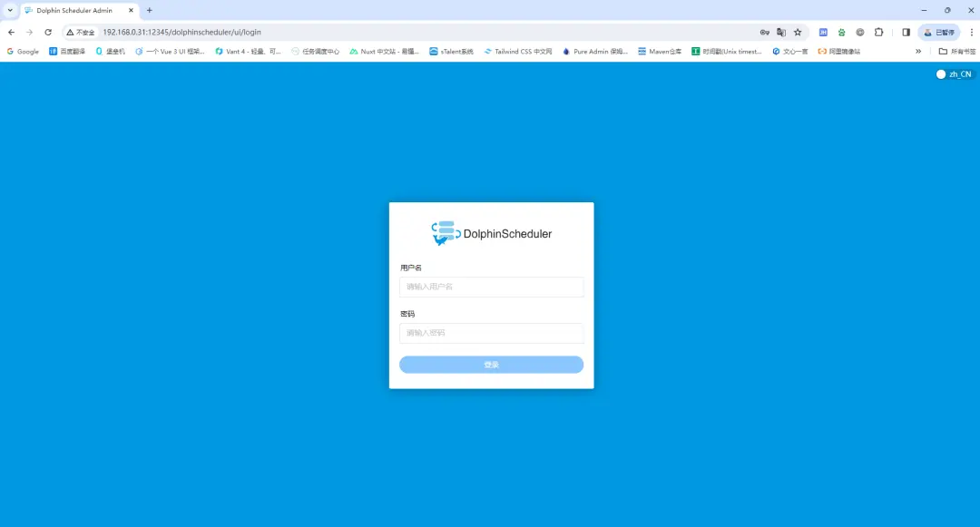Open a new browser tab
Viewport: 980px width, 527px height.
[x=150, y=11]
